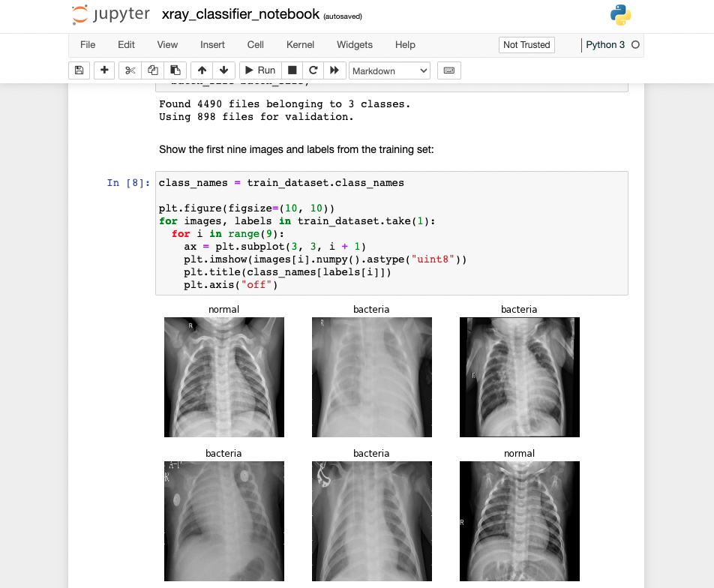Click the 'Show the first nine images' markdown text
Viewport: 714px width, 588px height.
click(296, 149)
